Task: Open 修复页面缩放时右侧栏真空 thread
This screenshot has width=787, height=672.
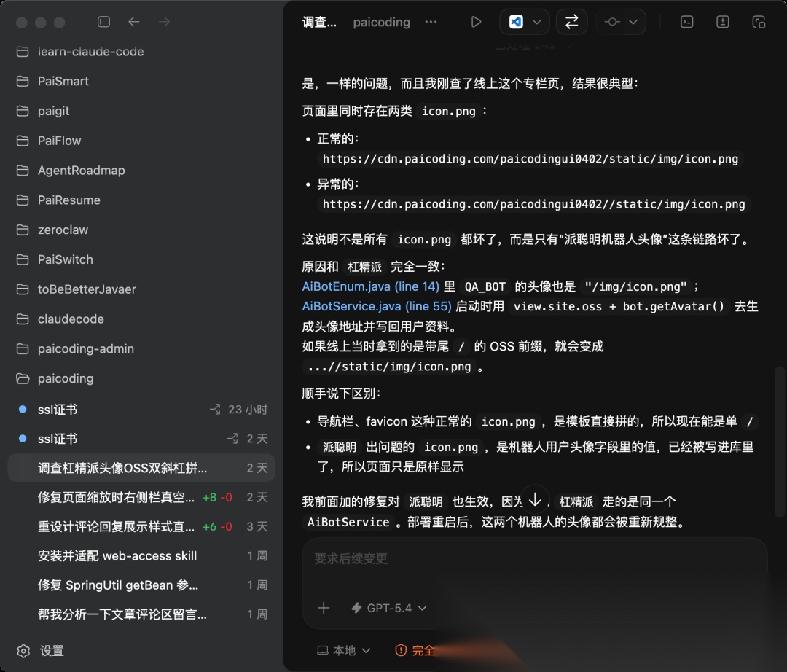Action: pyautogui.click(x=141, y=497)
